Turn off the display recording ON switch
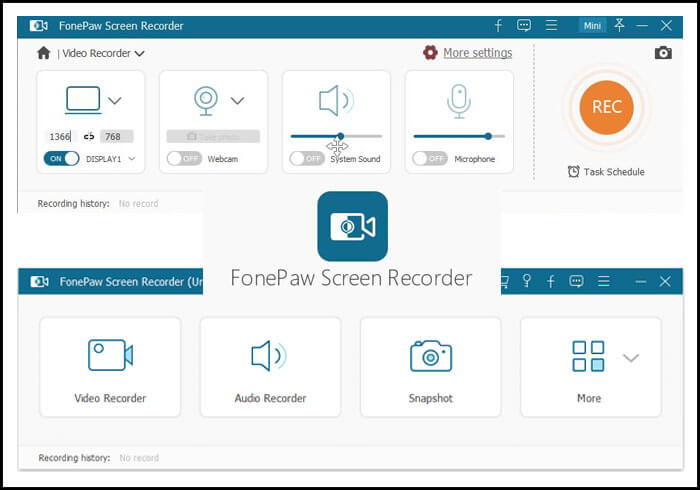 click(62, 158)
